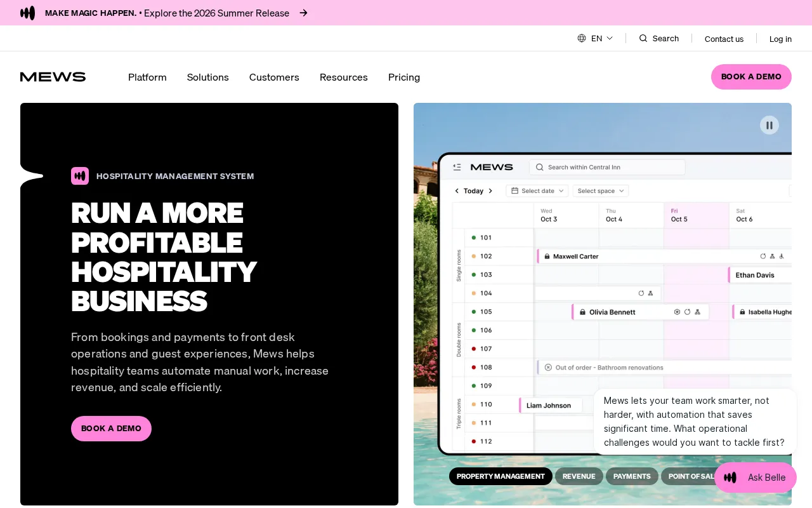Click the refresh icon on room 104 booking
The width and height of the screenshot is (812, 508).
click(641, 293)
